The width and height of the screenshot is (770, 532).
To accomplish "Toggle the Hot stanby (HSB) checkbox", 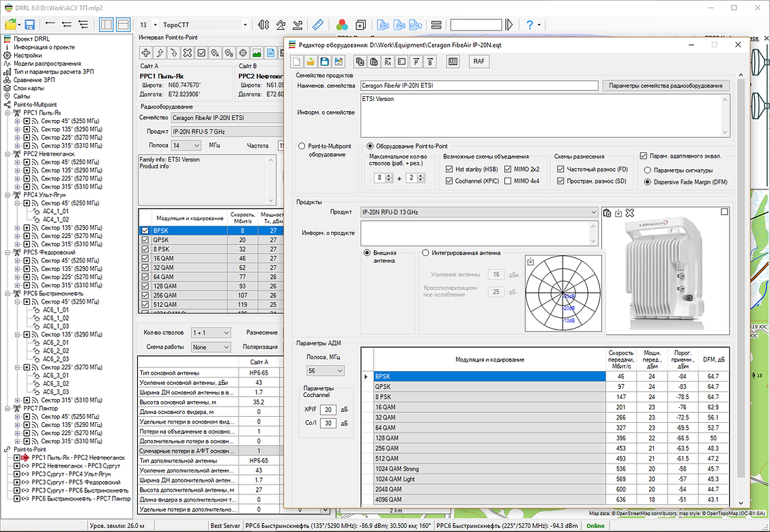I will [x=449, y=169].
